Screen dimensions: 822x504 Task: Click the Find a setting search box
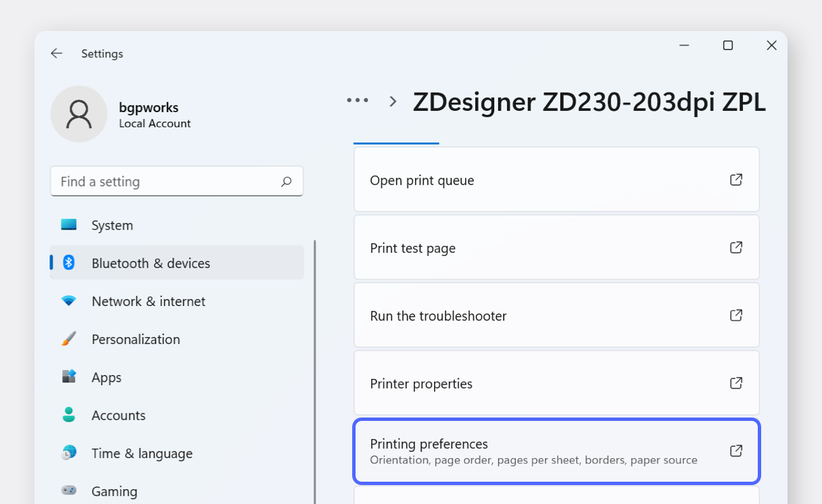[x=166, y=182]
